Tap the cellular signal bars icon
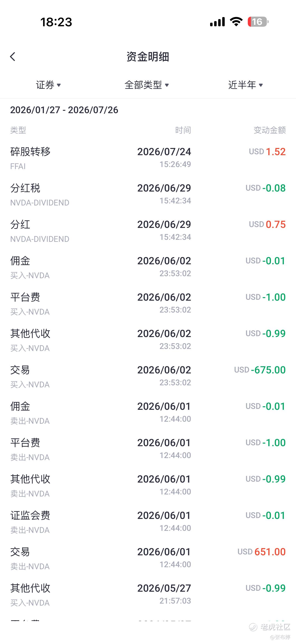 tap(217, 22)
